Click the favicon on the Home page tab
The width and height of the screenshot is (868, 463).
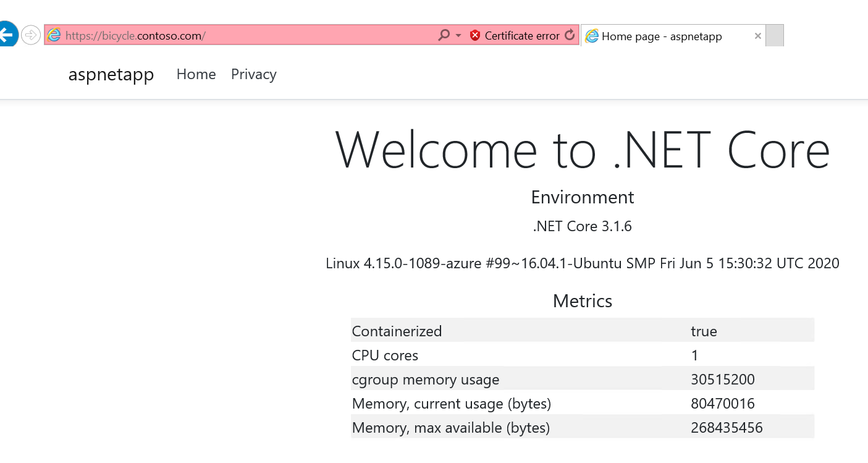[591, 36]
